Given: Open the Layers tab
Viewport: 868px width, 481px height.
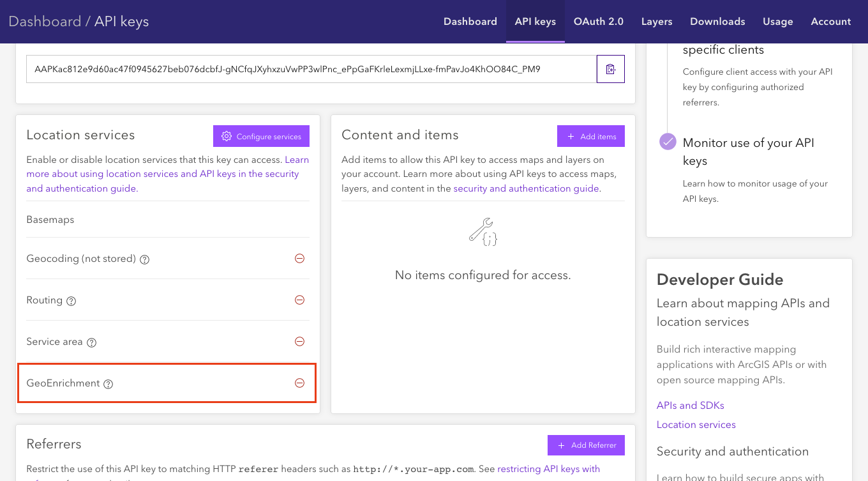Looking at the screenshot, I should coord(657,21).
